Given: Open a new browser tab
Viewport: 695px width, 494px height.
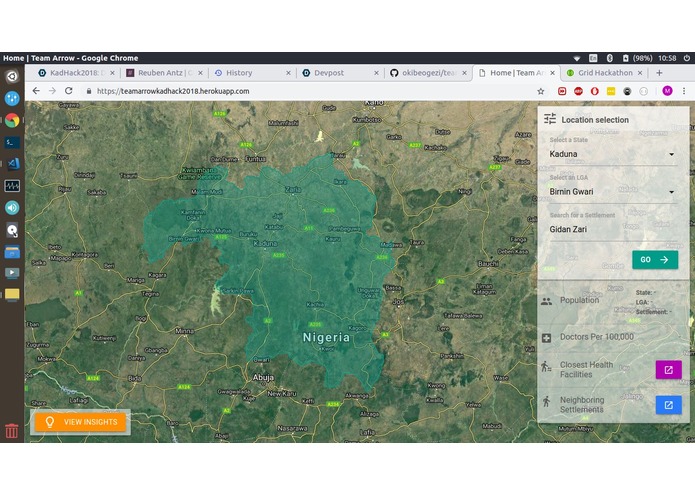Looking at the screenshot, I should 659,73.
